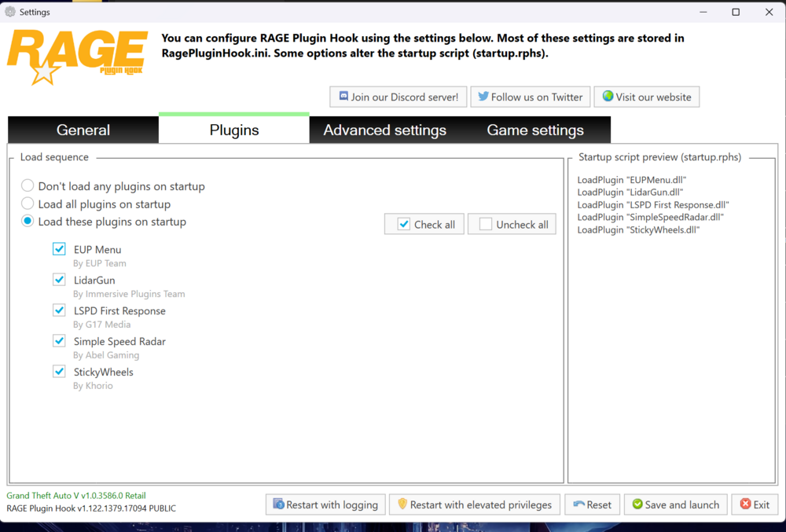Toggle the LidarGun plugin checkbox
Screen dimensions: 786x532
pos(59,279)
